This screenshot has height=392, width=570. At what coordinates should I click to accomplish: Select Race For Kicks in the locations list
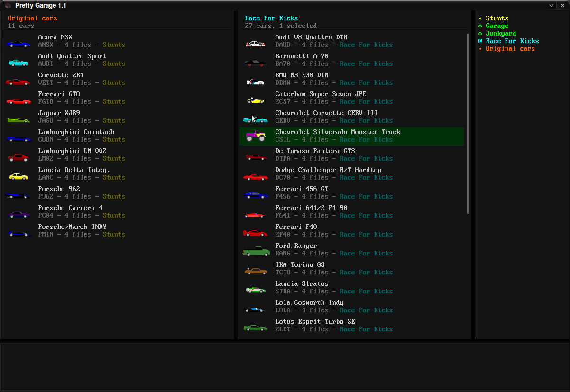pyautogui.click(x=512, y=41)
